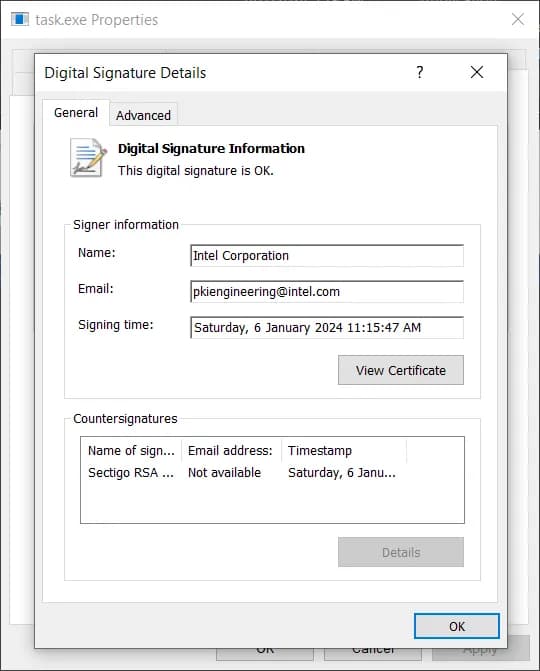This screenshot has height=671, width=540.
Task: Open help with the question mark button
Action: pos(420,72)
